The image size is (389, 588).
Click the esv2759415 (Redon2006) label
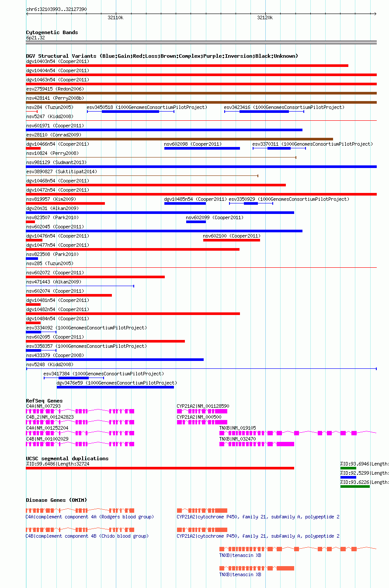(x=55, y=89)
